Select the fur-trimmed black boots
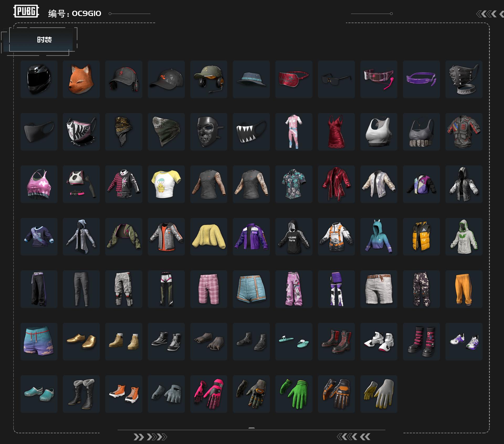 point(81,394)
